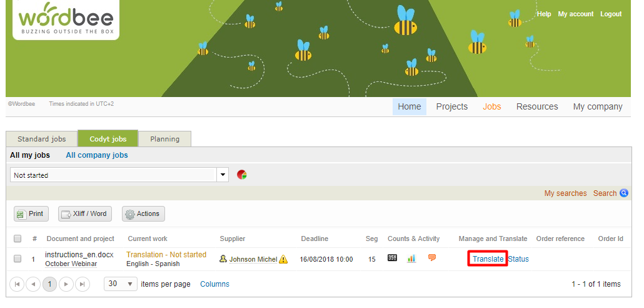Screen dimensions: 644x308
Task: Go to the first page of results
Action: pyautogui.click(x=17, y=284)
